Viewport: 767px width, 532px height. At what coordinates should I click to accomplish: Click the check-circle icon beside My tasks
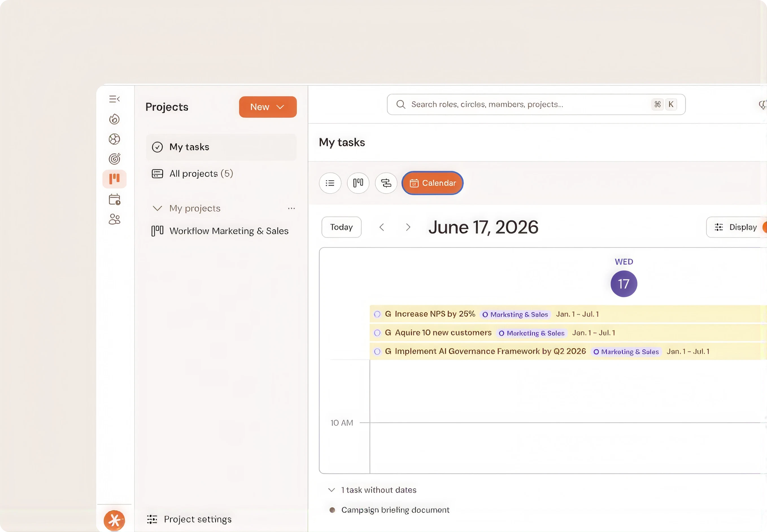(157, 147)
